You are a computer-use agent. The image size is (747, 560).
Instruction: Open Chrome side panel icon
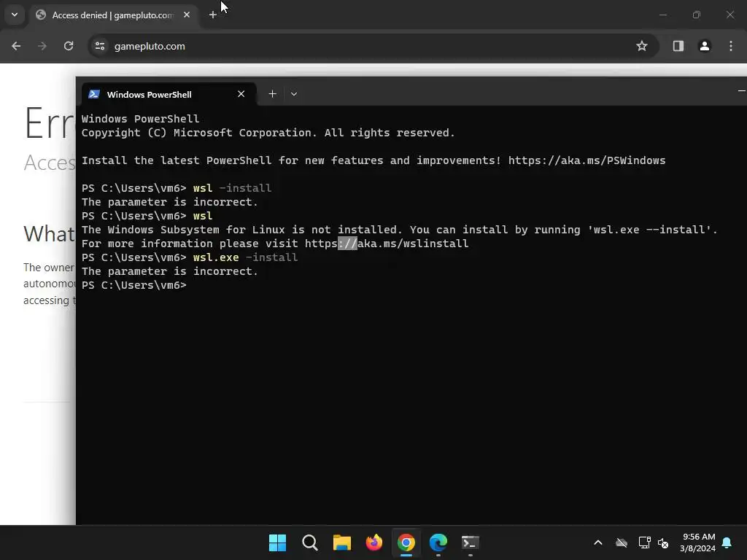tap(678, 46)
